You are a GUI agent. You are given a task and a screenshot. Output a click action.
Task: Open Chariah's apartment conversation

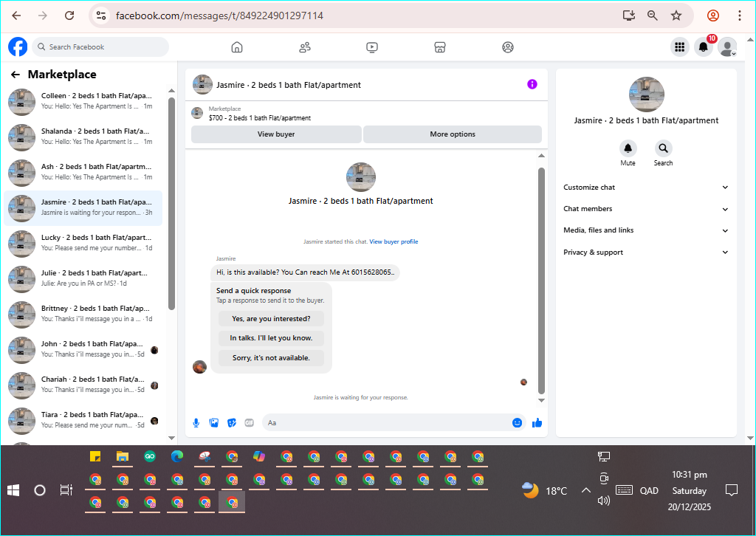[x=83, y=385]
